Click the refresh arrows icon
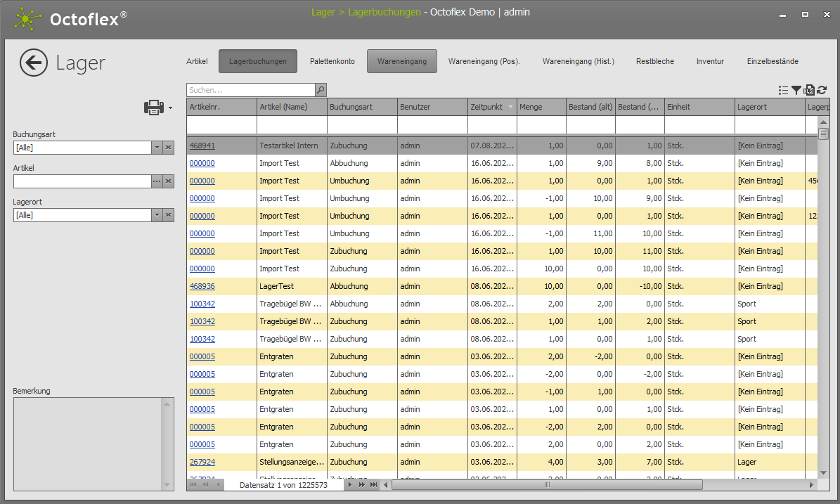This screenshot has width=840, height=504. (822, 90)
